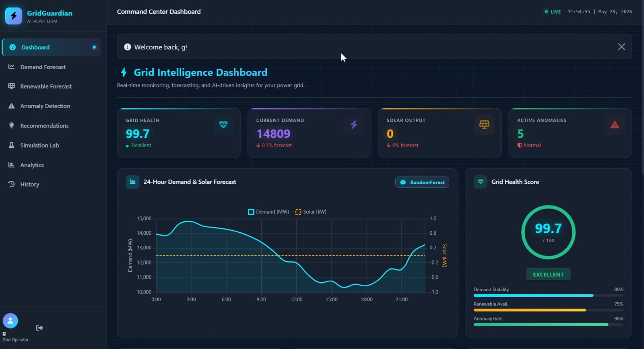Click the user avatar icon
Screen dimensions: 644x349
(x=10, y=321)
